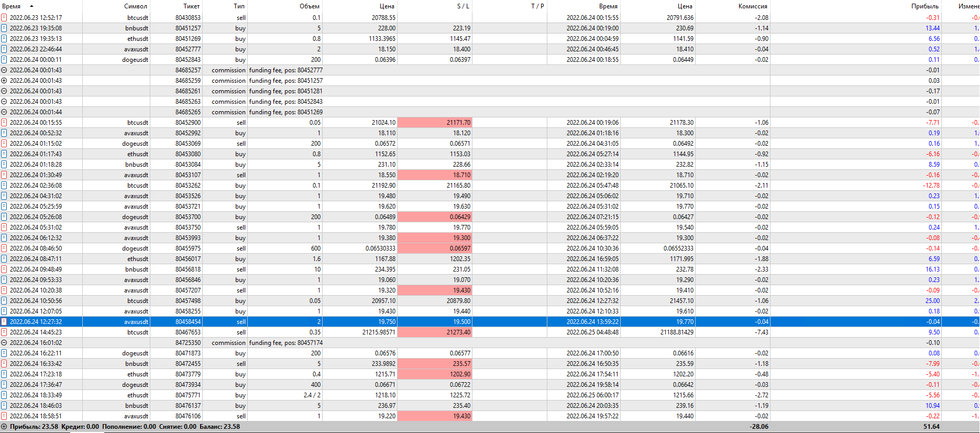Click the buy icon beside 2022.06.24 02:36:08

[x=4, y=185]
